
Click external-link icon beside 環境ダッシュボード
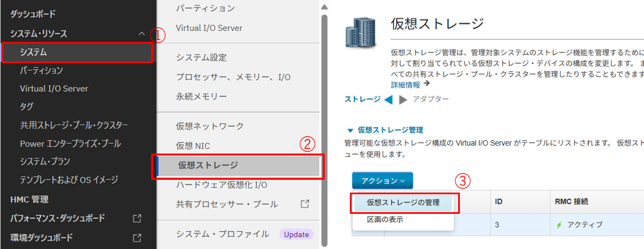(x=138, y=237)
